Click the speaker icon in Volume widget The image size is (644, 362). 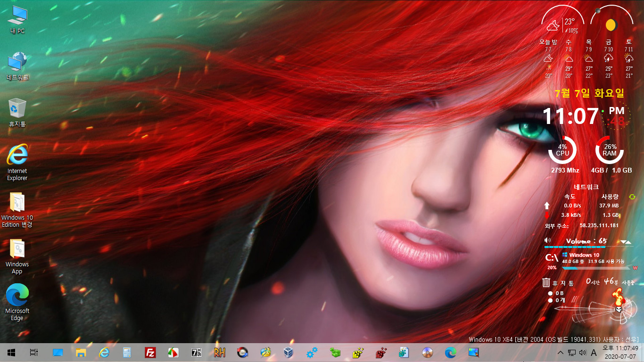click(x=547, y=240)
